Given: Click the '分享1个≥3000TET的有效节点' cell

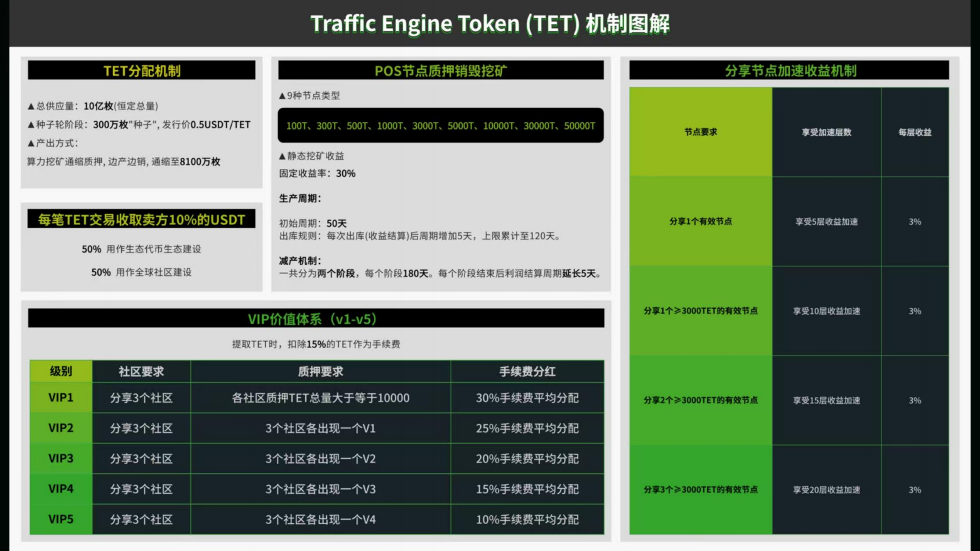Looking at the screenshot, I should pos(701,311).
